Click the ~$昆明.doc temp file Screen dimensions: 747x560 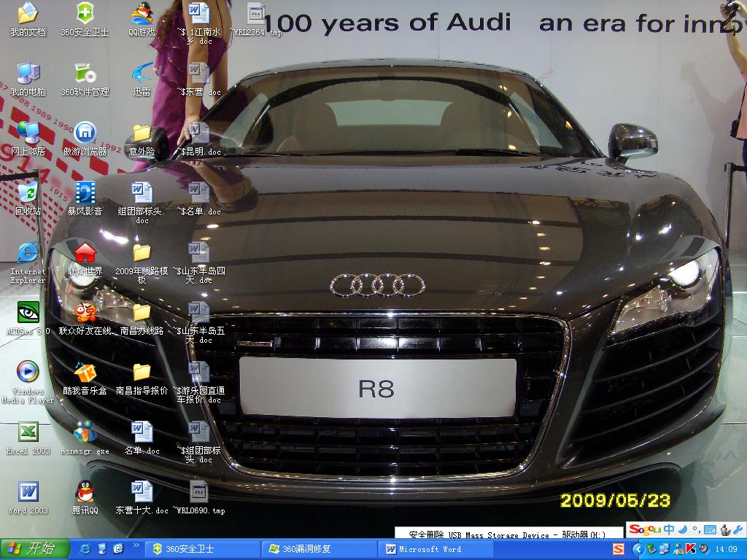[x=198, y=139]
